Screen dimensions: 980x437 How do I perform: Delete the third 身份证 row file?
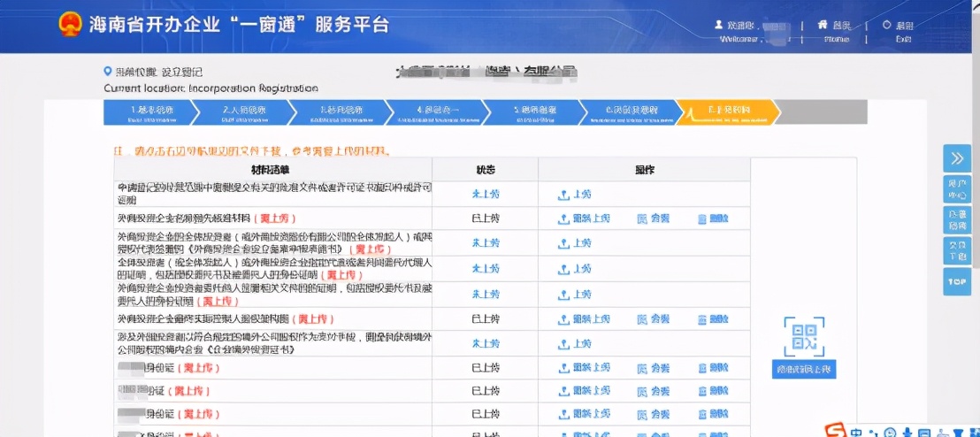pyautogui.click(x=713, y=415)
